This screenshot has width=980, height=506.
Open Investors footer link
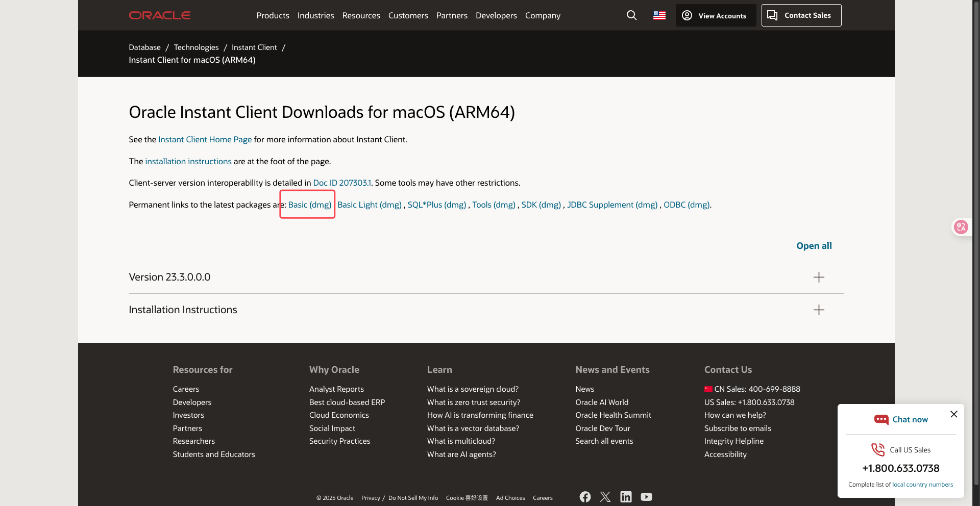click(188, 415)
